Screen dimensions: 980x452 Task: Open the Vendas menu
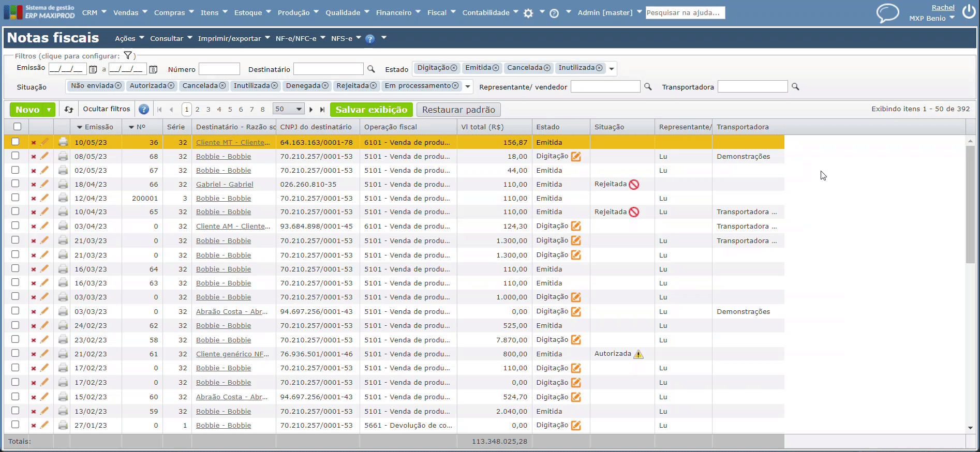coord(130,12)
